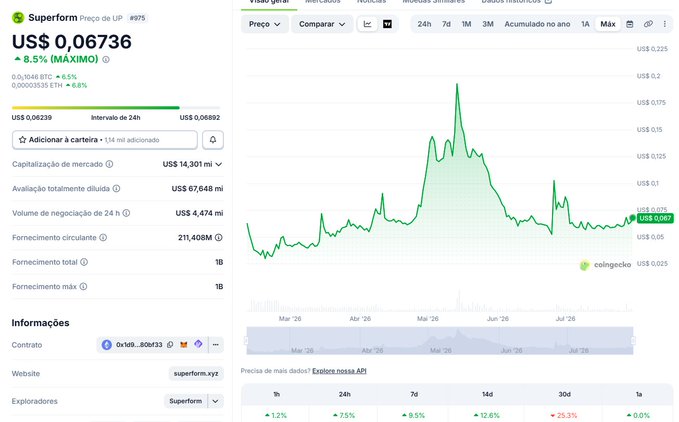Copy the contract address 0x1d9...80bf33

point(170,345)
